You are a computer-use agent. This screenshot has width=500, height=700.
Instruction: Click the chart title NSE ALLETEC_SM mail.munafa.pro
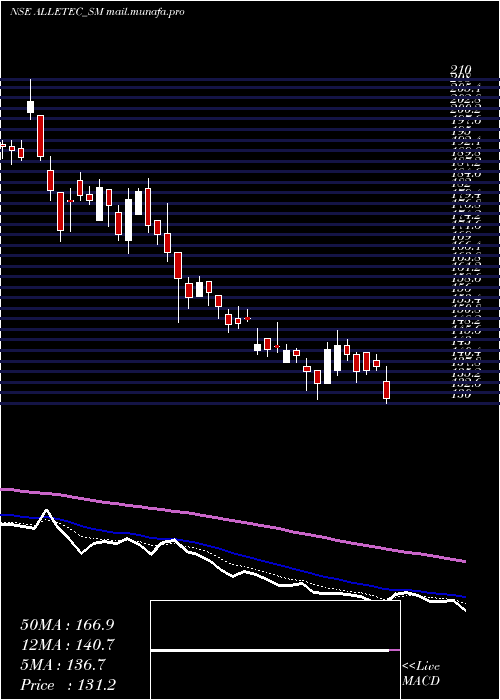97,12
